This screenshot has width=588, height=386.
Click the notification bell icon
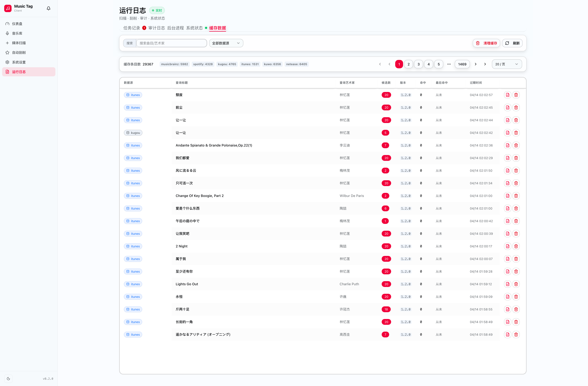pos(48,8)
